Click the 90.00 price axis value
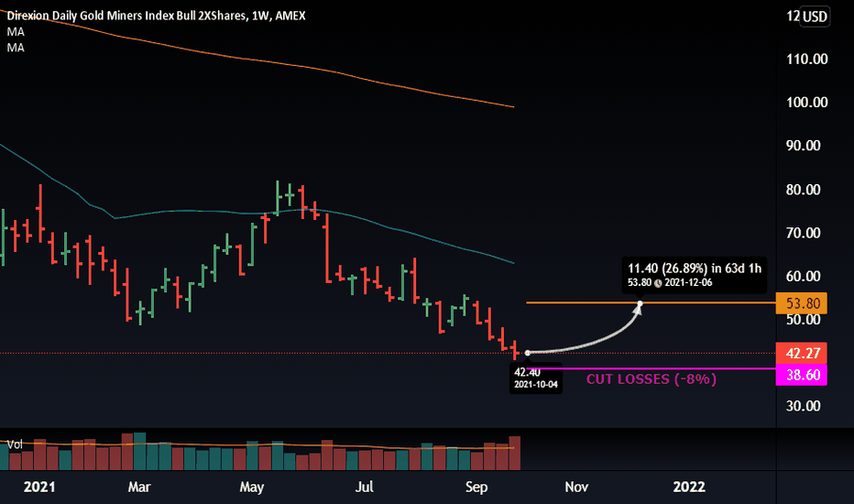Viewport: 854px width, 504px height. pos(803,146)
